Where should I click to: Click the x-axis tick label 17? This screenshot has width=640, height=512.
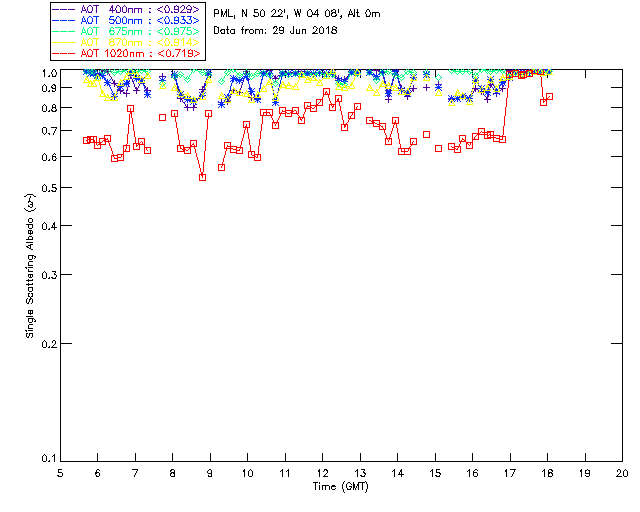(510, 473)
